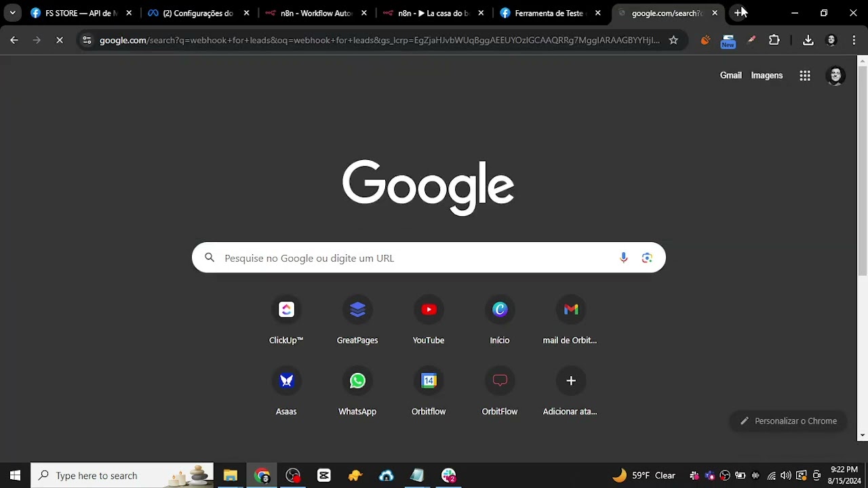Bookmark this page with the star icon

point(673,41)
